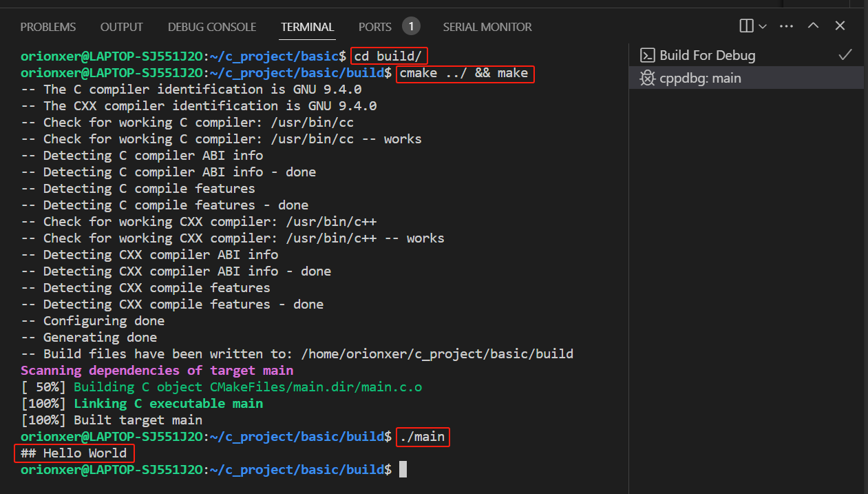
Task: Click the '[100%] Built target main' line
Action: (112, 420)
